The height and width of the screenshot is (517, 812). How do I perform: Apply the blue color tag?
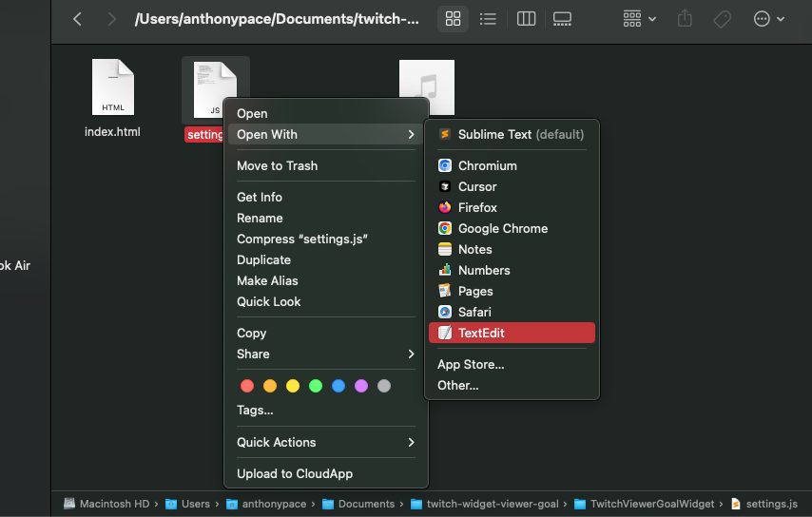click(338, 386)
